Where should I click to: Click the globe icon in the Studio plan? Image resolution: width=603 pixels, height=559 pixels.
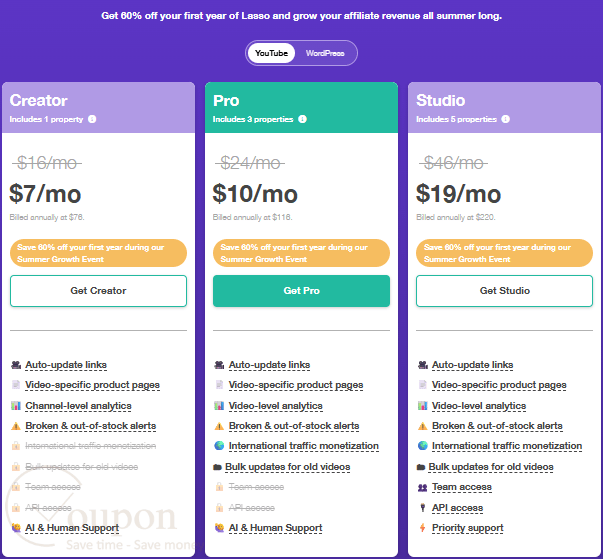click(x=423, y=446)
